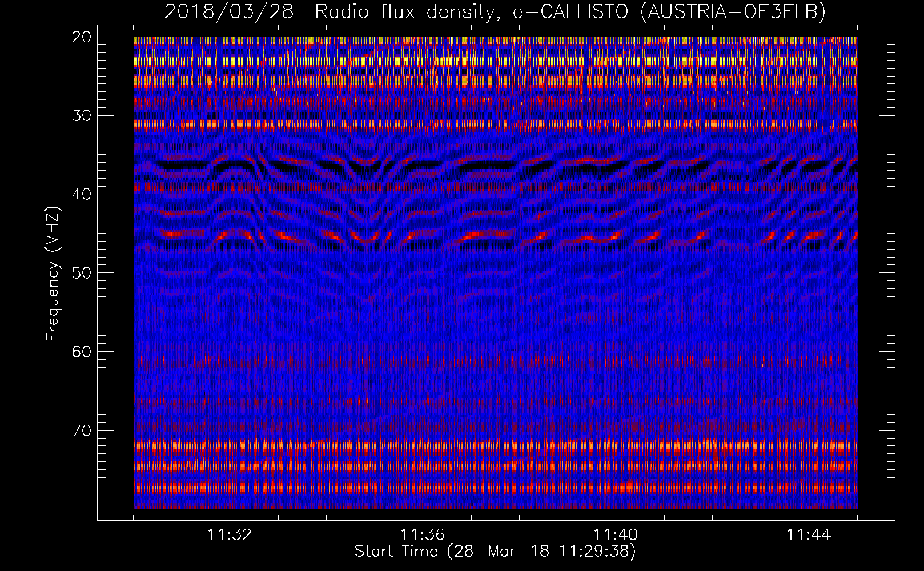Click the '40' frequency axis label
Image resolution: width=924 pixels, height=571 pixels.
coord(82,194)
